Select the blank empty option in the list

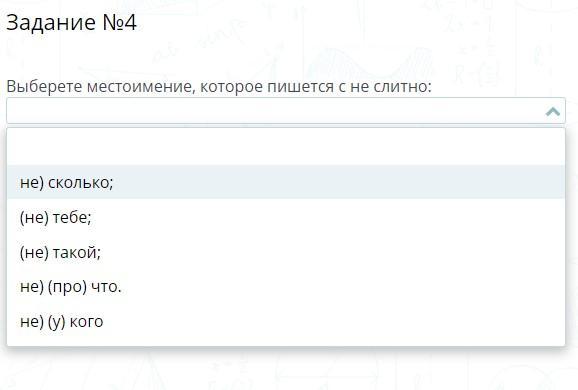(x=286, y=148)
